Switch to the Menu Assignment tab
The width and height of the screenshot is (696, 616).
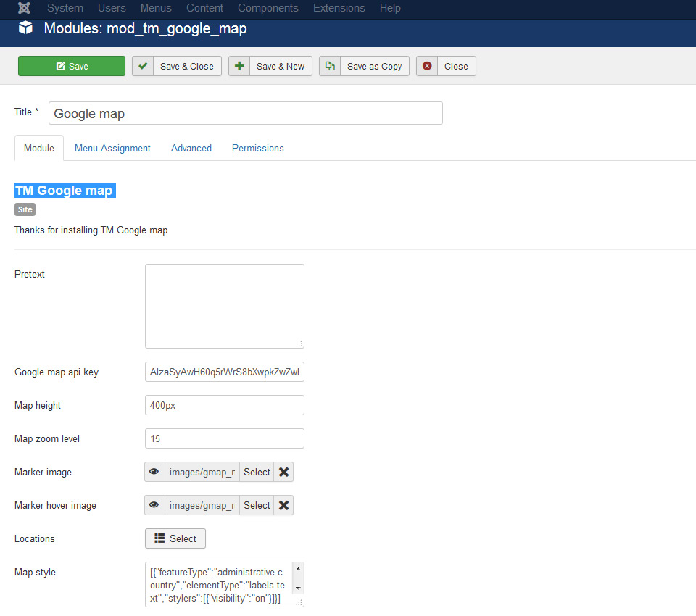(112, 149)
